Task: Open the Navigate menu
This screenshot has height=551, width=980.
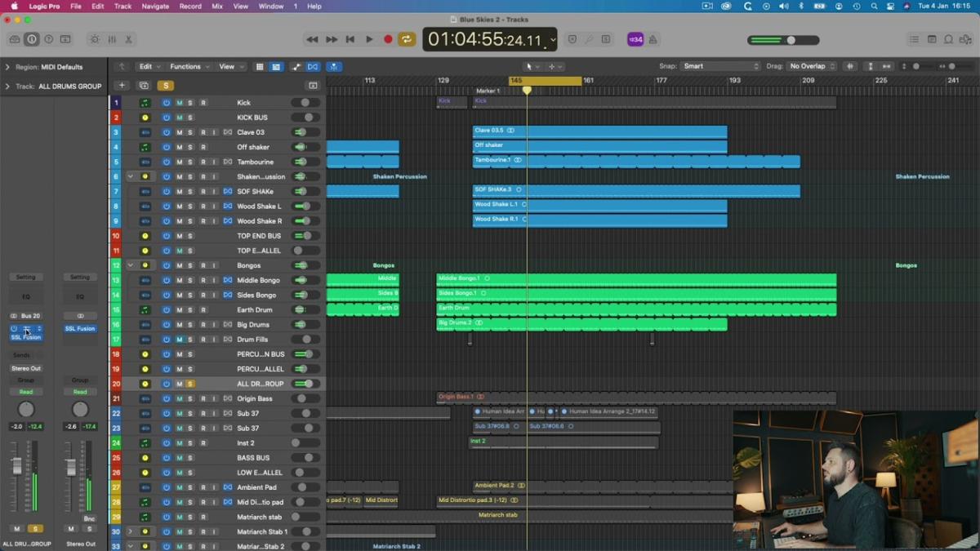Action: [x=155, y=6]
